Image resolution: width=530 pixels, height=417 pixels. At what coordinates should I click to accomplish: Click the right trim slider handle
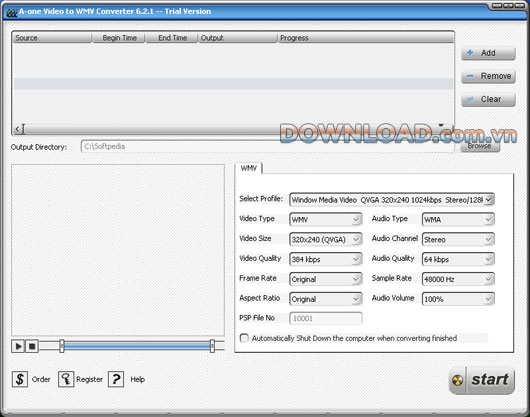[x=212, y=346]
